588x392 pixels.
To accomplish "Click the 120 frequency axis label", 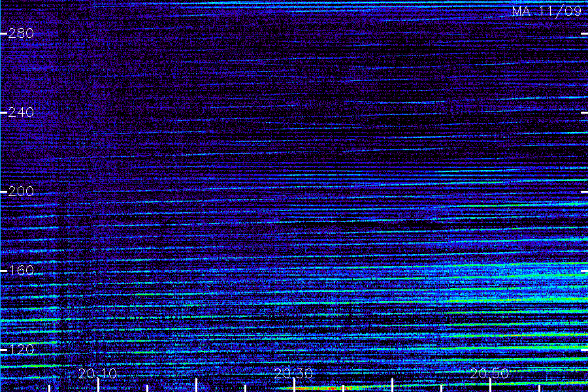I will pos(21,350).
